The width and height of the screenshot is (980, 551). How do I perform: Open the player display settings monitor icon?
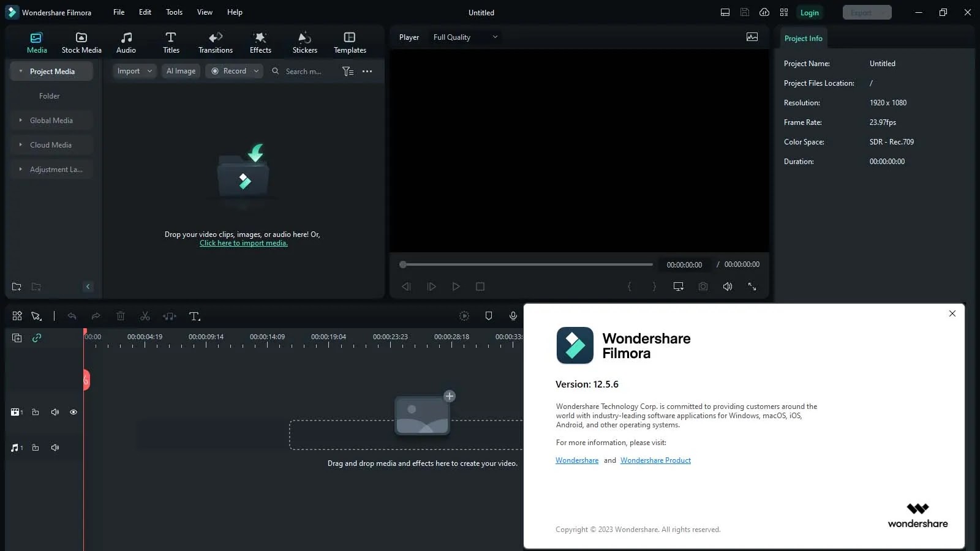(x=679, y=287)
